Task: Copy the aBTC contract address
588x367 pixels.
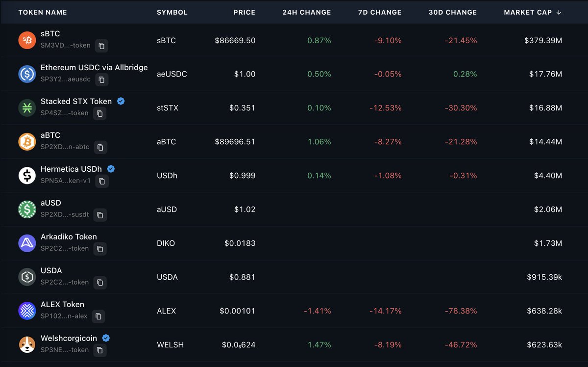Action: [x=100, y=147]
